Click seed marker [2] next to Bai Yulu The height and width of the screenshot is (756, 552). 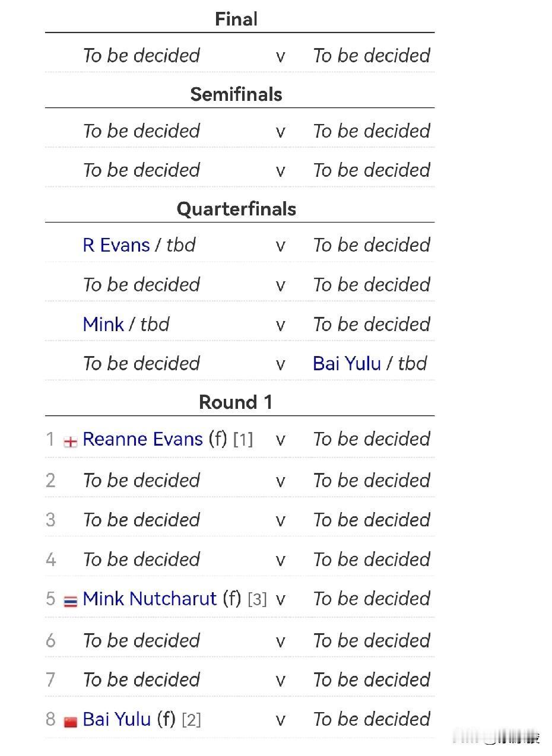click(191, 720)
